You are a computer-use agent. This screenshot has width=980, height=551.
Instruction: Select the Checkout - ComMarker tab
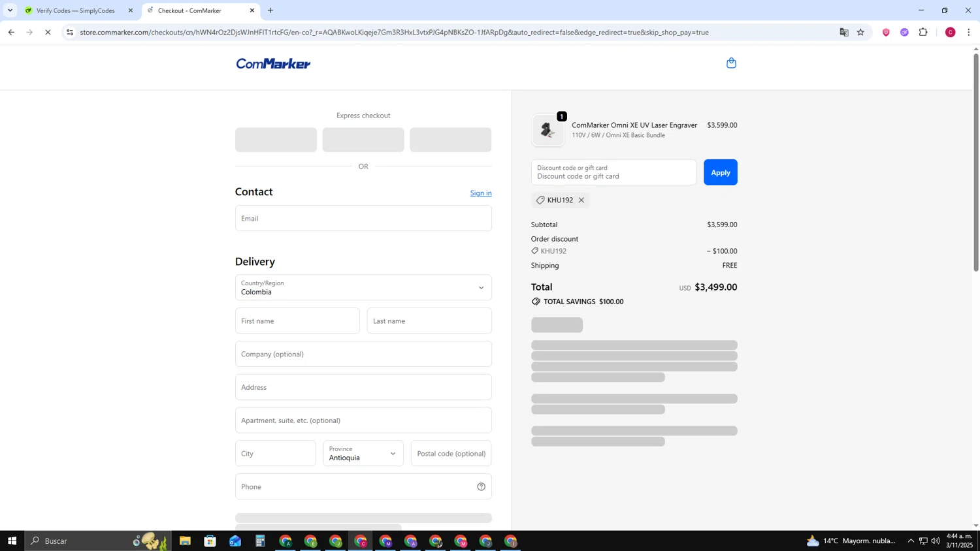click(x=201, y=10)
